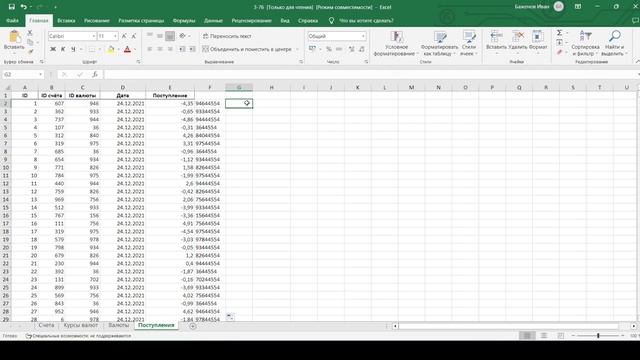The width and height of the screenshot is (640, 360).
Task: Click the text orientation icon
Action: coord(182,36)
